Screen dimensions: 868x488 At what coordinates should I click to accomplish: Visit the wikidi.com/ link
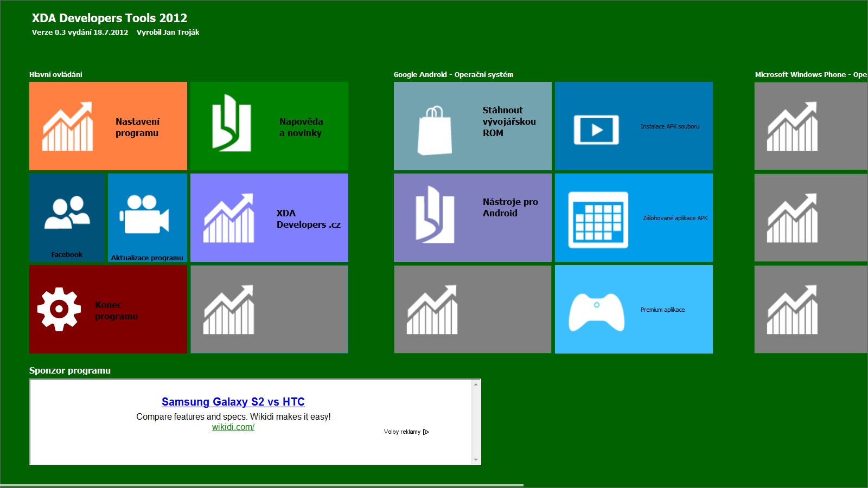[233, 427]
